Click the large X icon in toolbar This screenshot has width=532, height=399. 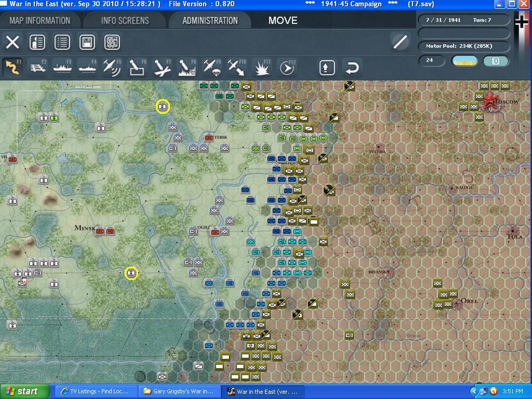click(12, 43)
